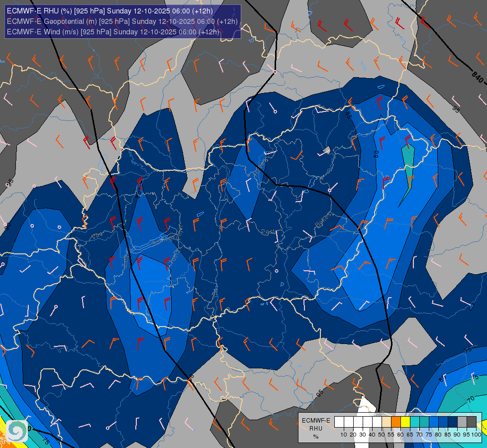Pick the orange 55–60 legend swatch
This screenshot has width=487, height=448.
point(396,422)
